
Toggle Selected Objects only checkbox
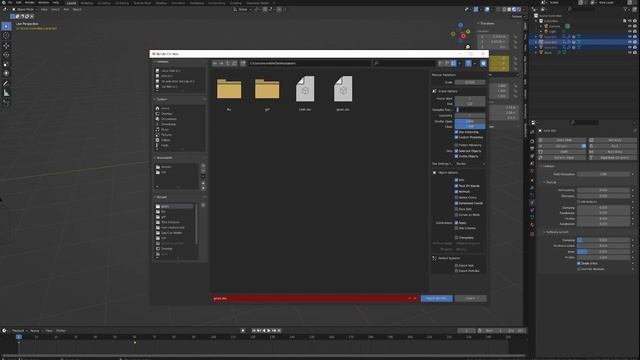point(456,151)
